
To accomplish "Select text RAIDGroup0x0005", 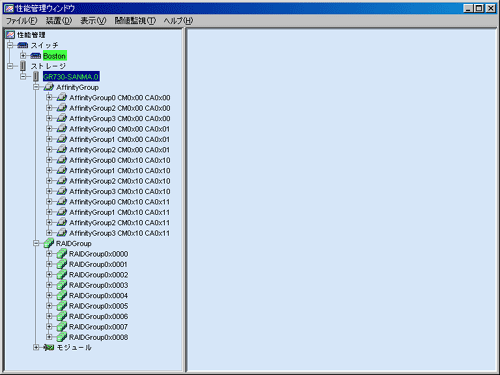I will 98,306.
